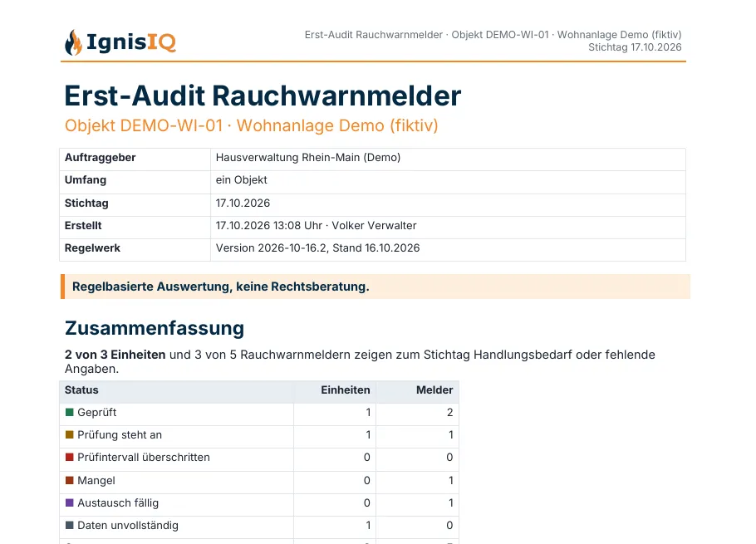Click value Version 2026-10-16.2, Stand 16.10.2026
756x544 pixels.
tap(317, 248)
